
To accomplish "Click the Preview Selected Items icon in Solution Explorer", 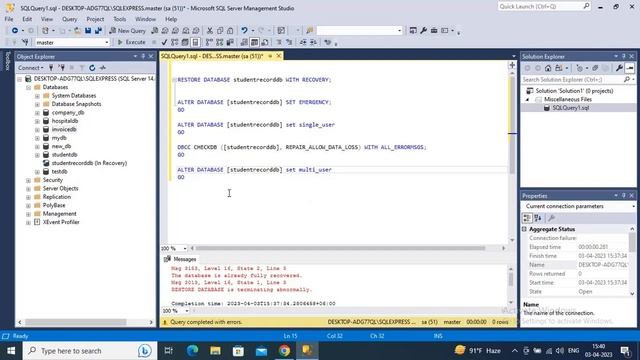I will point(630,68).
